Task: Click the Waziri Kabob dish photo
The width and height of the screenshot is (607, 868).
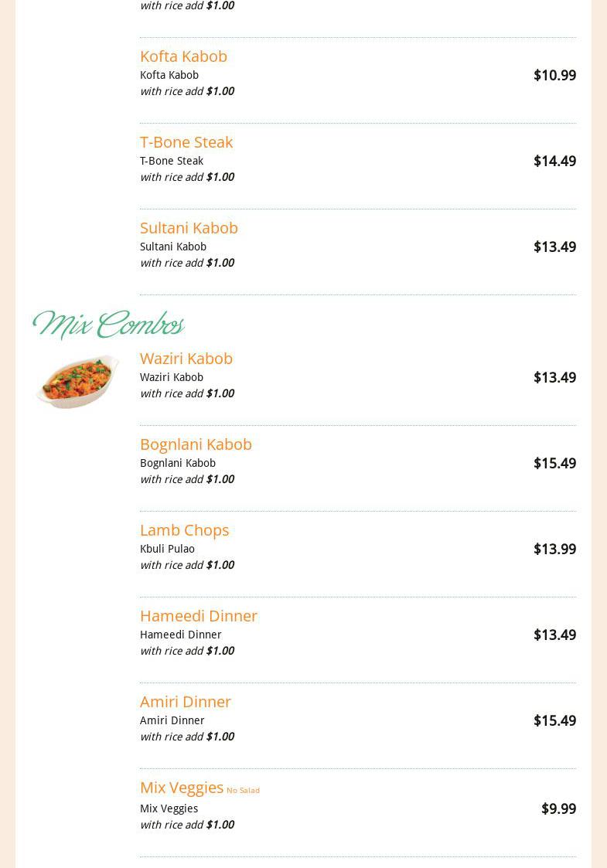Action: pos(77,381)
